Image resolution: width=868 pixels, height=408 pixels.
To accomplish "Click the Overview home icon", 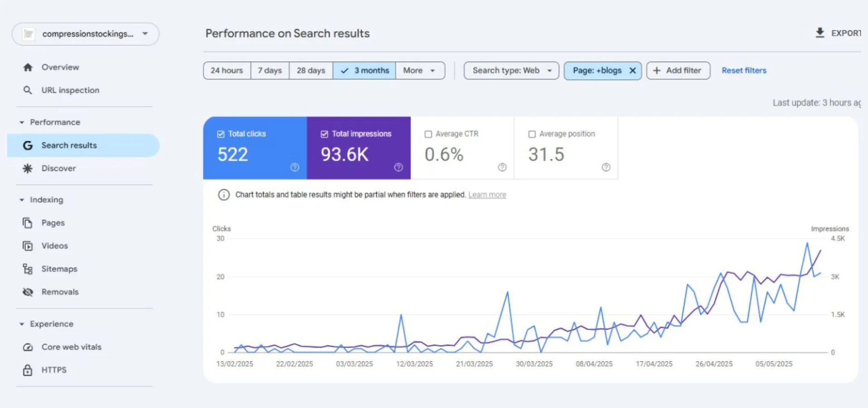I will click(28, 67).
